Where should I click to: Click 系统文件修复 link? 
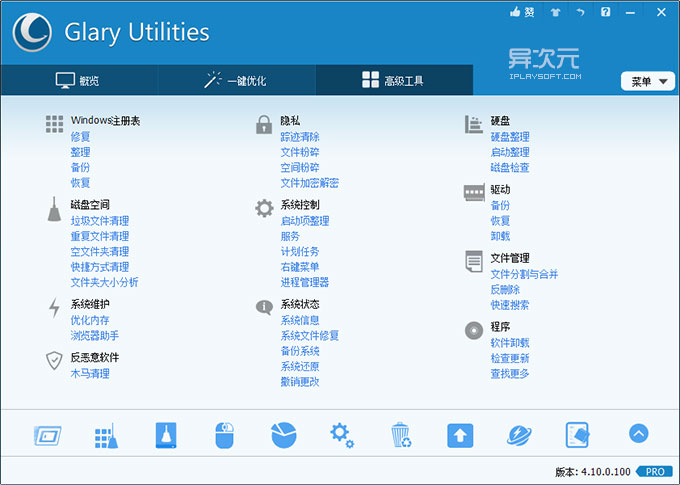(310, 336)
